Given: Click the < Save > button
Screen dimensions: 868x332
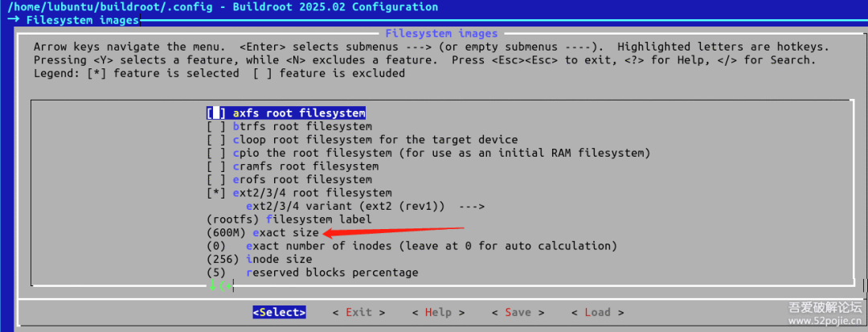Looking at the screenshot, I should coord(518,313).
